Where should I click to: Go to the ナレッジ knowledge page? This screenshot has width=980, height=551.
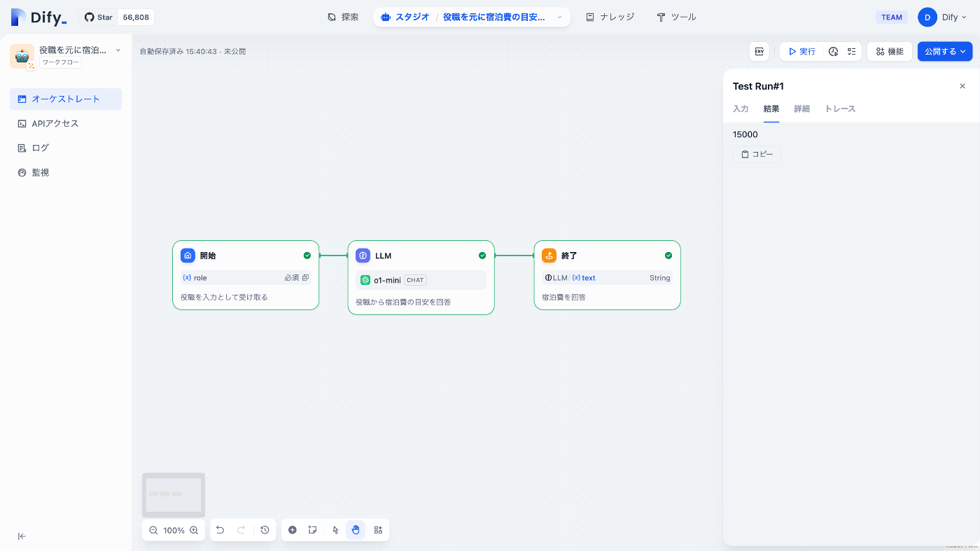(x=610, y=17)
